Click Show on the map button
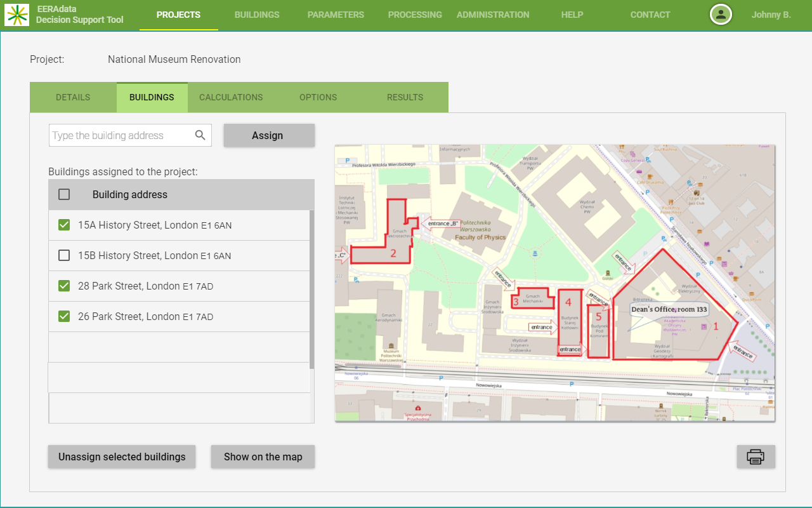This screenshot has height=508, width=812. (263, 457)
